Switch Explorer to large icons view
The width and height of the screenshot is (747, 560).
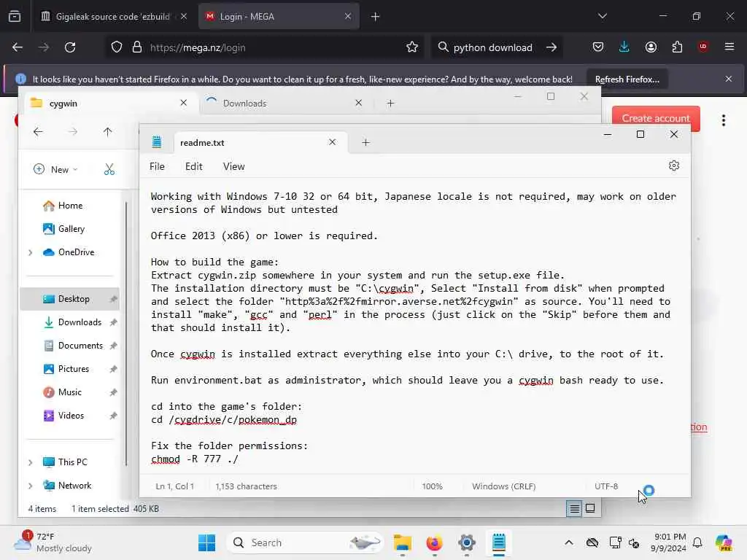tap(589, 508)
